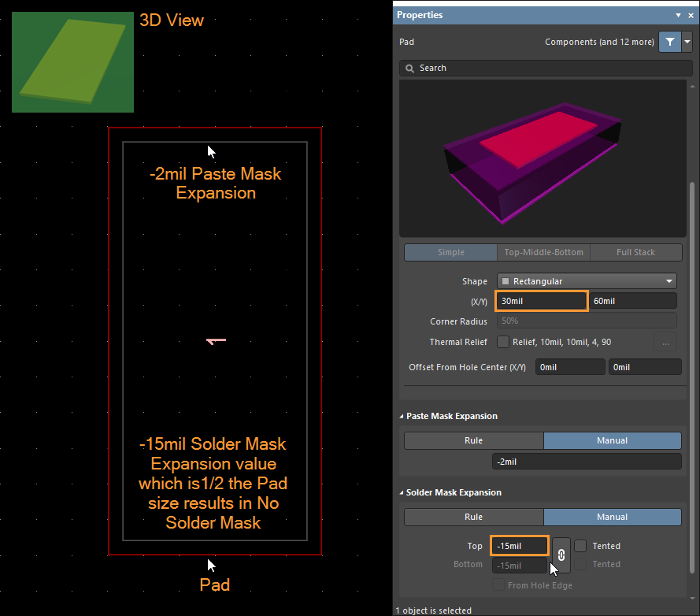Click the link icon joining Top and Bottom values
The height and width of the screenshot is (616, 700).
click(x=561, y=555)
